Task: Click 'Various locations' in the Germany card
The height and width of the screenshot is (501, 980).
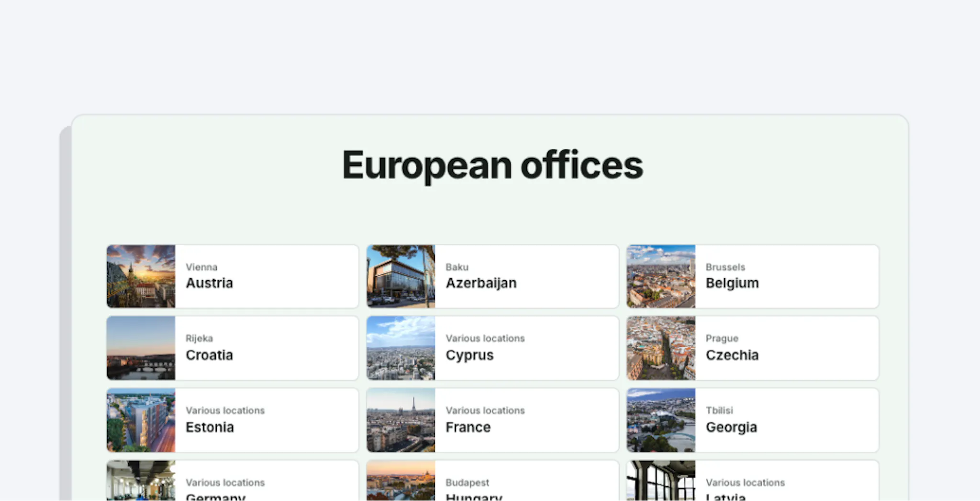Action: 225,483
